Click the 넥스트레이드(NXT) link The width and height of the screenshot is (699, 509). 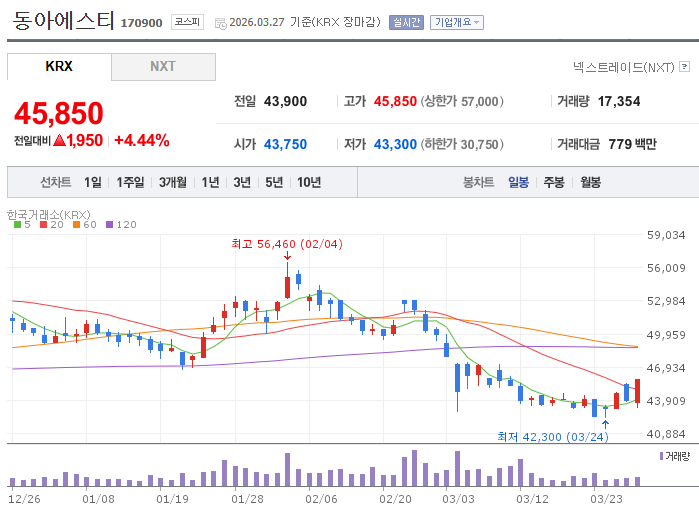624,67
